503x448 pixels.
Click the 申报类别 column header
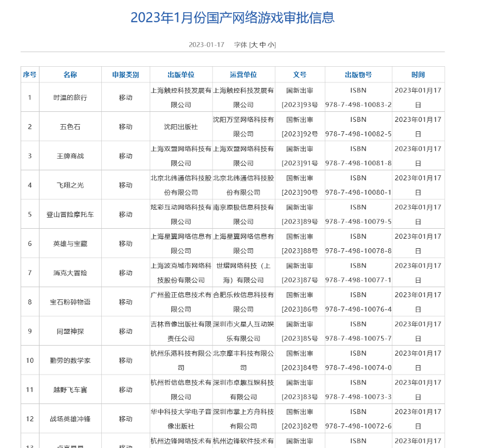tap(126, 74)
